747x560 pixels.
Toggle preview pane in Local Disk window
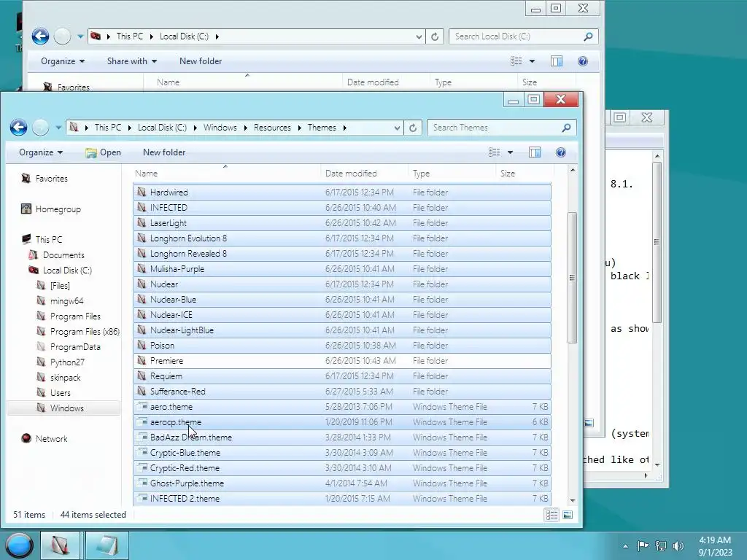557,61
